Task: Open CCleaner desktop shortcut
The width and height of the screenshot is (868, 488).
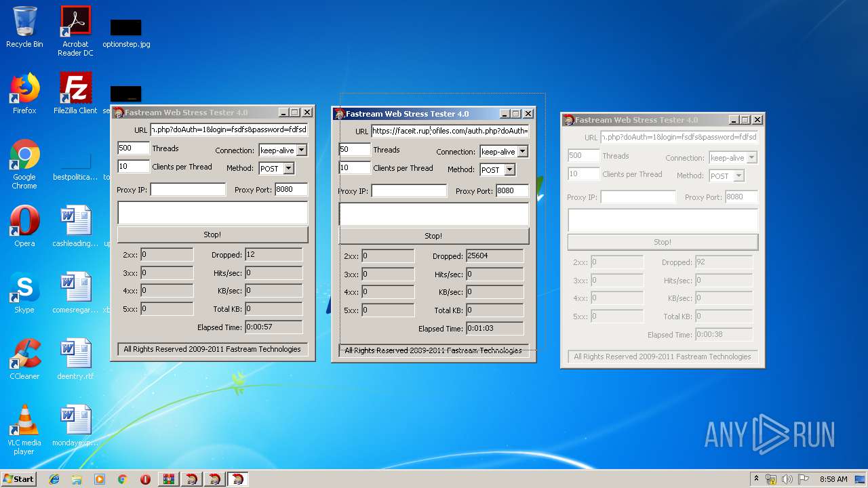Action: [24, 359]
